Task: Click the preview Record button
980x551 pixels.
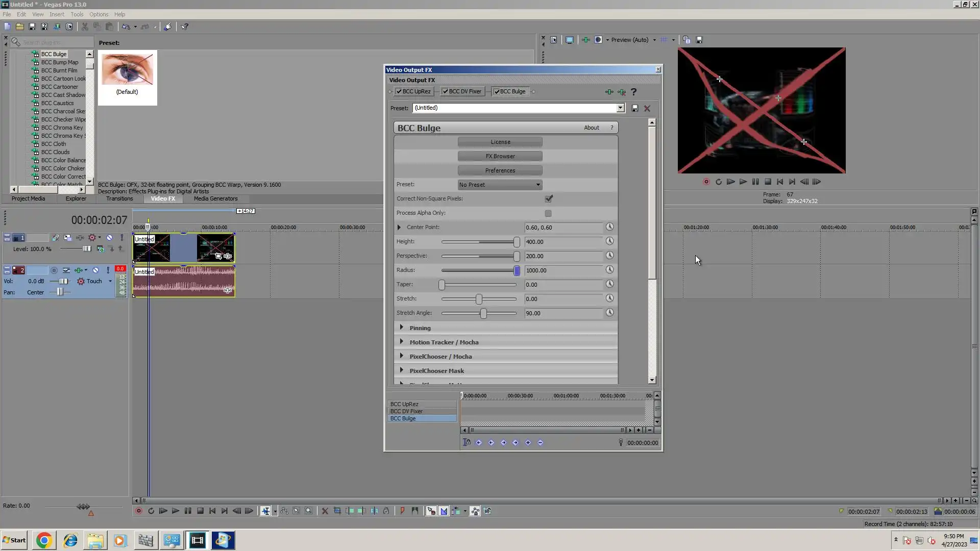Action: 706,182
